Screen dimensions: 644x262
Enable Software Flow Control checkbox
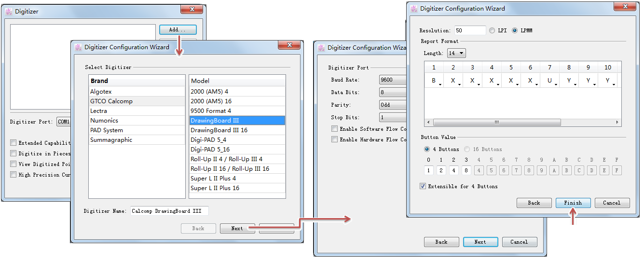coord(335,129)
